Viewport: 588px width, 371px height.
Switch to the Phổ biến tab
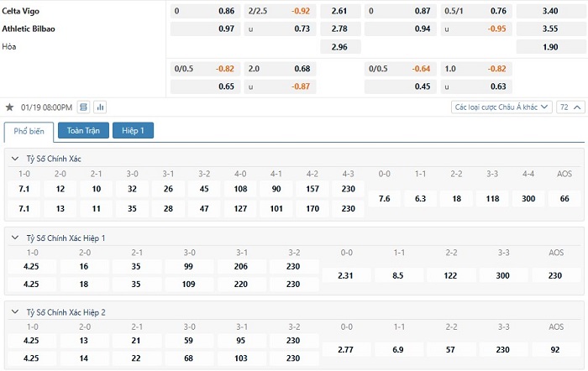29,132
